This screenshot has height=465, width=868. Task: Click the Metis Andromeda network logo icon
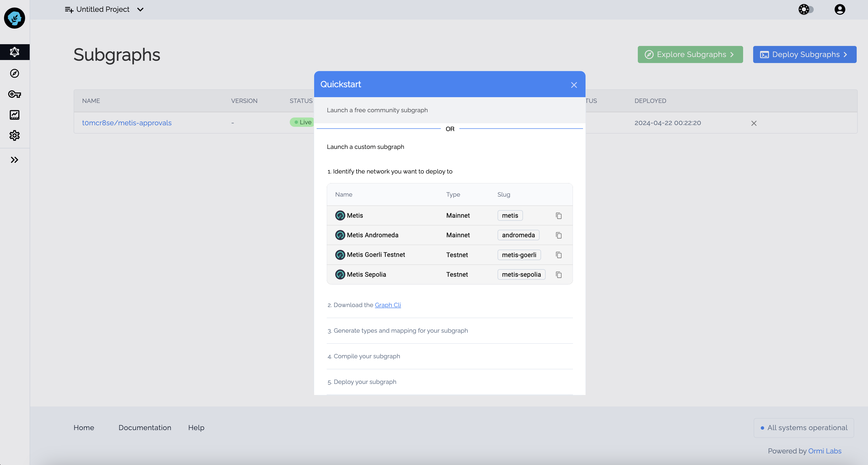[x=340, y=235]
